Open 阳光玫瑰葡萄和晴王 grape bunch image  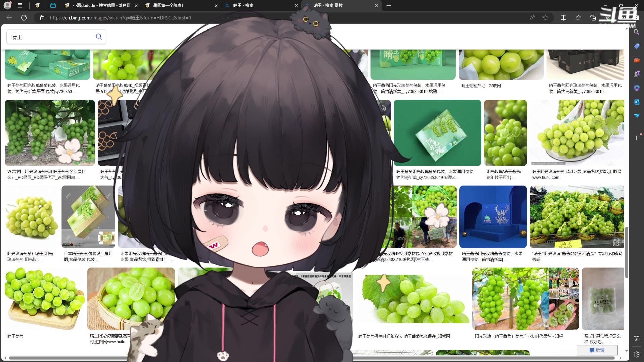point(32,217)
